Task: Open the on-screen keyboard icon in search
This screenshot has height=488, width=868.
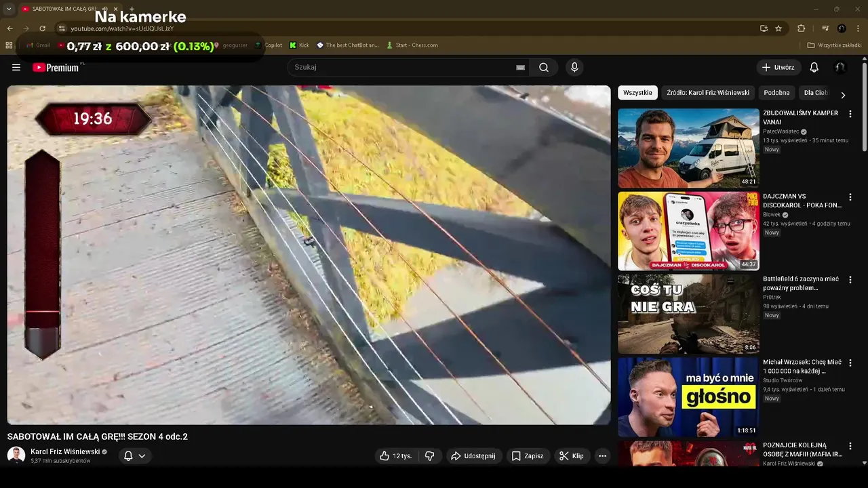Action: pos(520,67)
